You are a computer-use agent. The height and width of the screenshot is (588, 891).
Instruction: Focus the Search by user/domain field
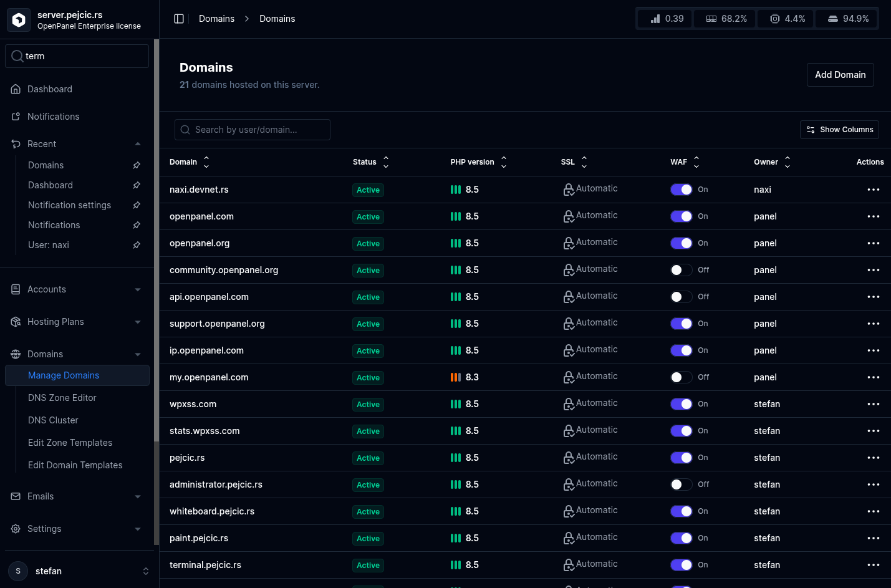pyautogui.click(x=253, y=130)
